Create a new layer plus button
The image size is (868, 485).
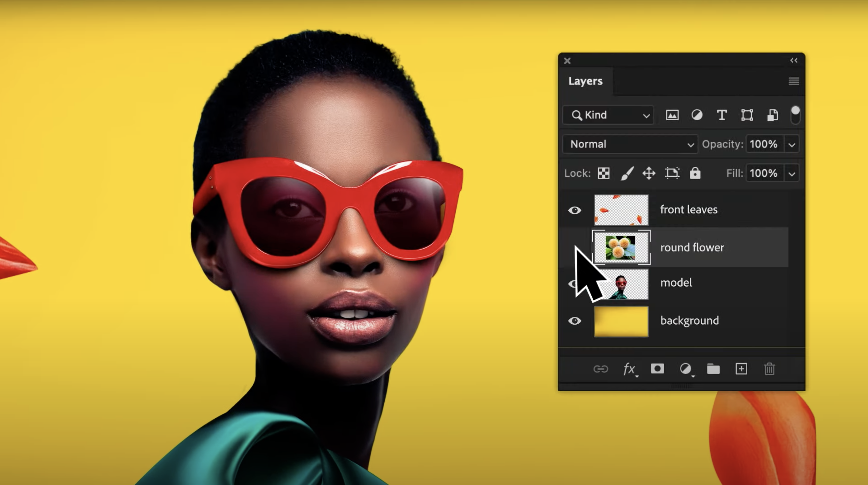point(741,369)
